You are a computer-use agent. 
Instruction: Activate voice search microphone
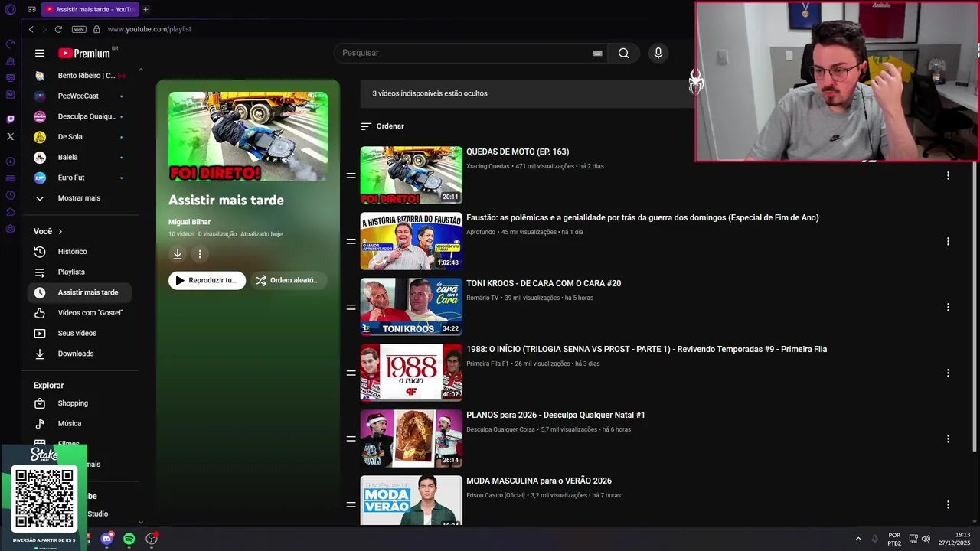pos(658,53)
